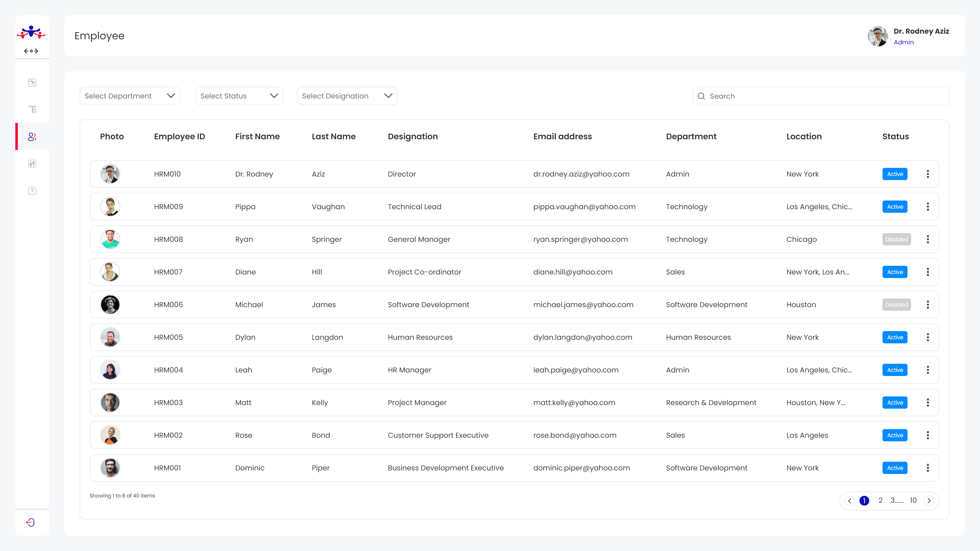
Task: Open the settings sliders icon in sidebar
Action: pos(32,164)
